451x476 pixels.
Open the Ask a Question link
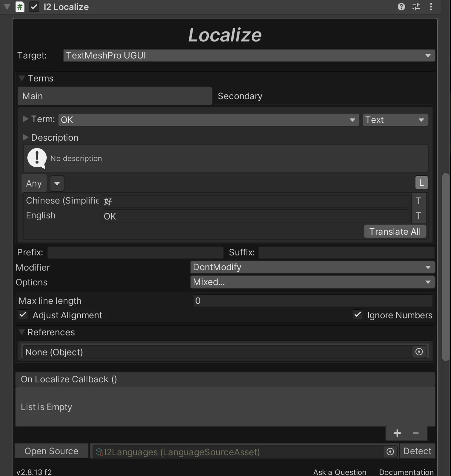click(x=340, y=472)
